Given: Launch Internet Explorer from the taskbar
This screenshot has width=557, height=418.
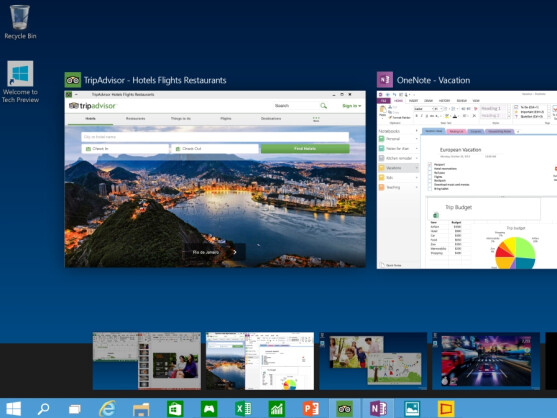Looking at the screenshot, I should tap(107, 409).
